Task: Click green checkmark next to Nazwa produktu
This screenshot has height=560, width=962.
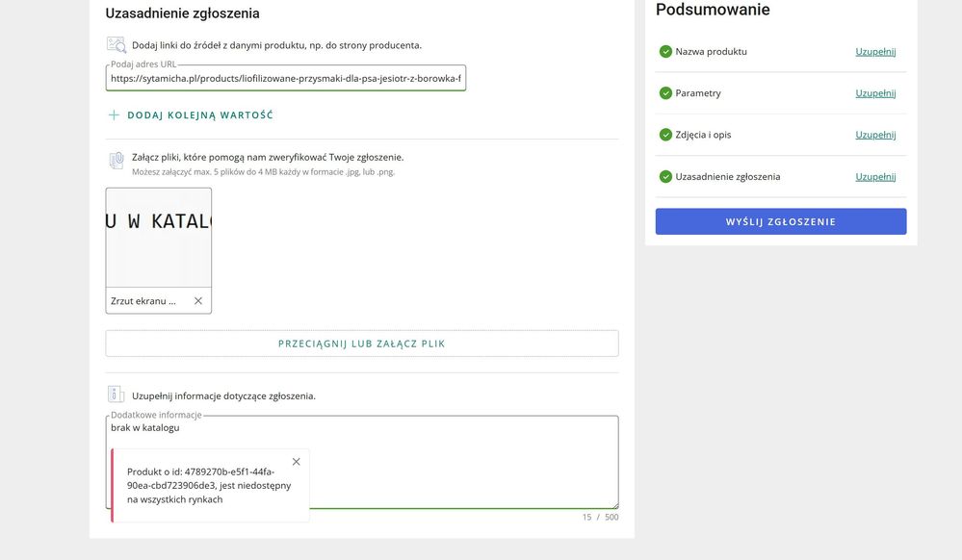Action: pyautogui.click(x=665, y=52)
